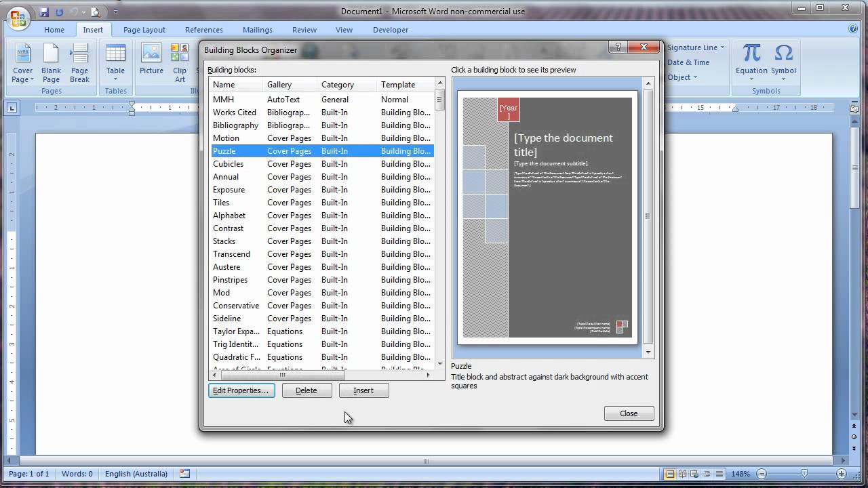The image size is (868, 488).
Task: Open the Cover Page gallery
Action: point(22,64)
